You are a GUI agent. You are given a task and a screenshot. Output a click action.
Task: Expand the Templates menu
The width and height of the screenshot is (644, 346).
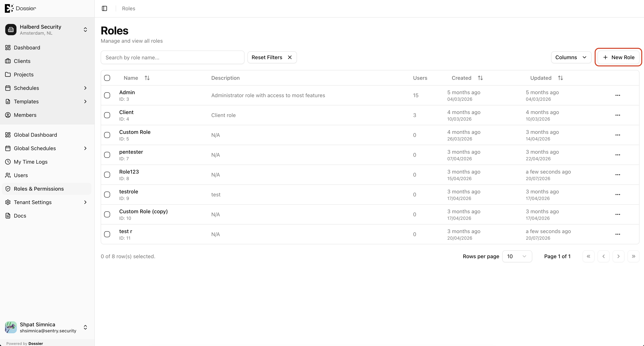(x=47, y=101)
